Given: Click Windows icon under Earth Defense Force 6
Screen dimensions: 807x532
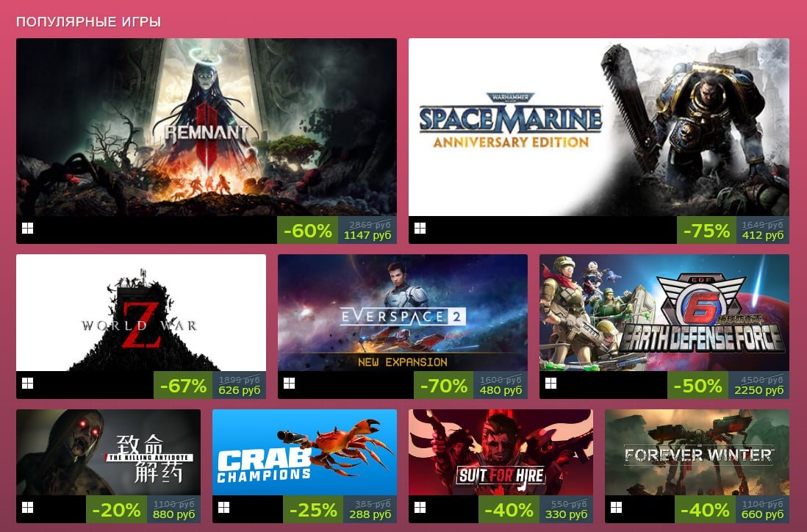Looking at the screenshot, I should click(x=550, y=384).
